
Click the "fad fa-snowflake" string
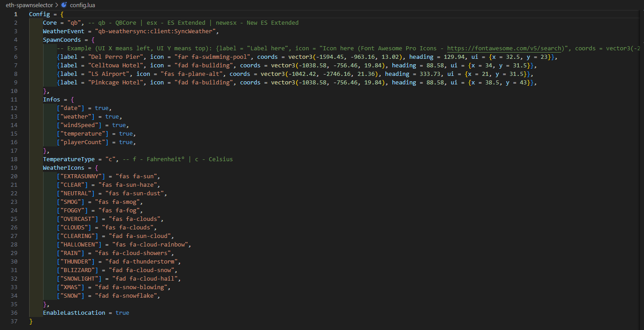pyautogui.click(x=129, y=296)
